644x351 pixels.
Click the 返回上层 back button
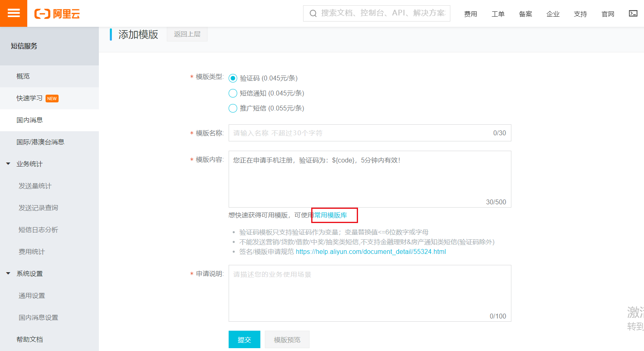click(187, 34)
